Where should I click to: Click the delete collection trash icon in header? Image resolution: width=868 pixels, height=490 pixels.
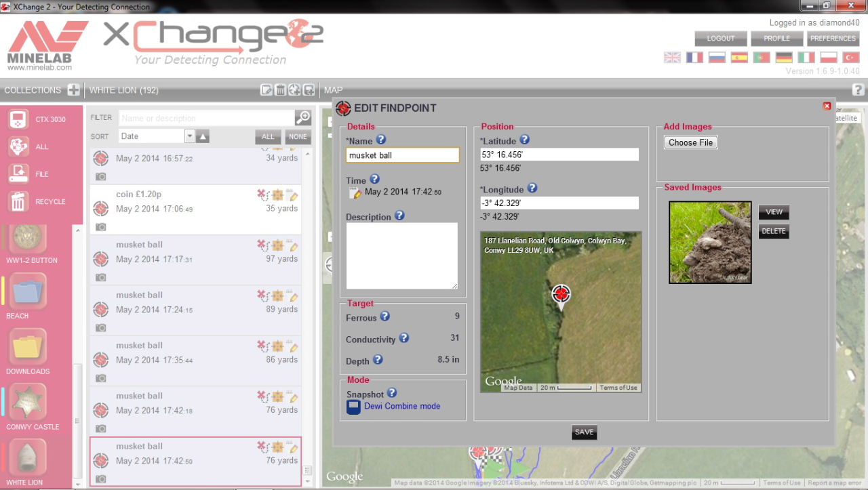[280, 90]
